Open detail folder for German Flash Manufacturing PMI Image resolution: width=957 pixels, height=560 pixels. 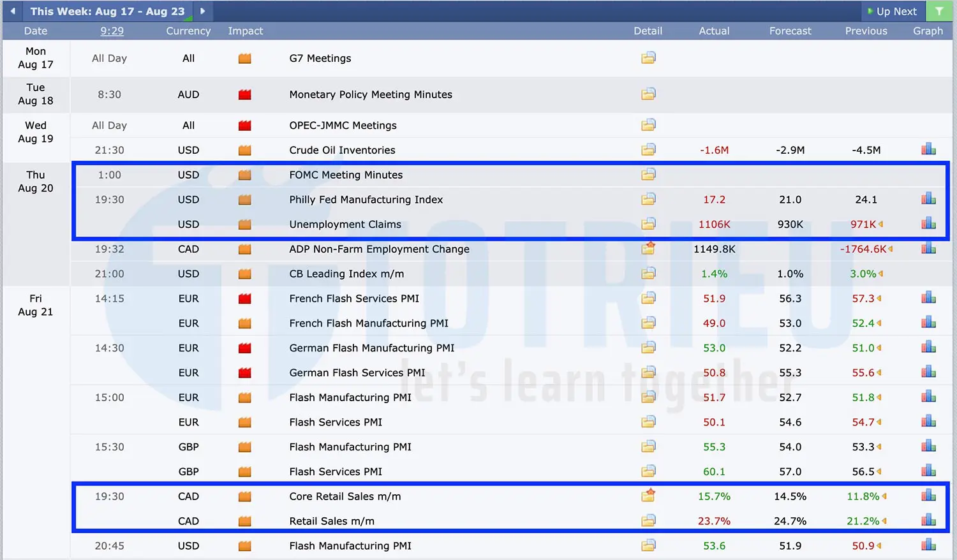[x=648, y=348]
